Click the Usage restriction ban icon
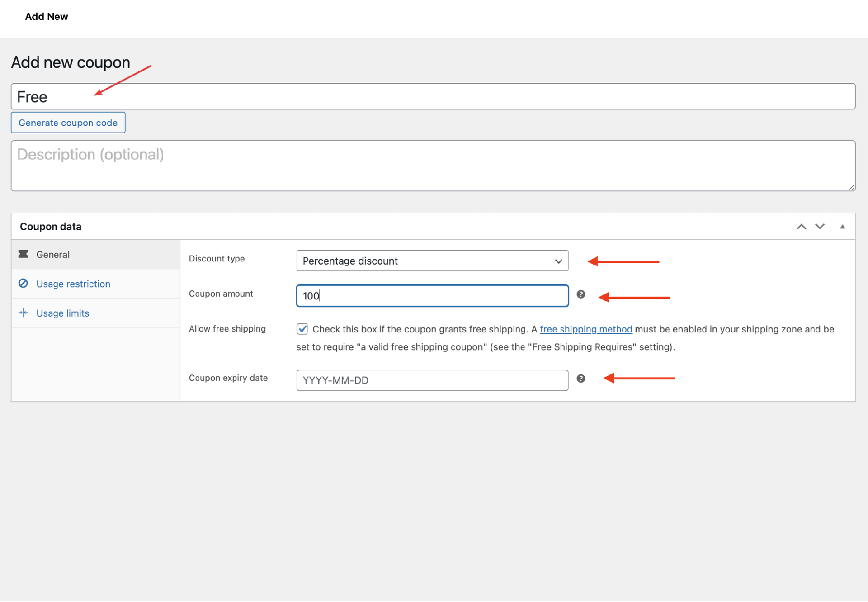Viewport: 868px width, 602px height. point(23,284)
